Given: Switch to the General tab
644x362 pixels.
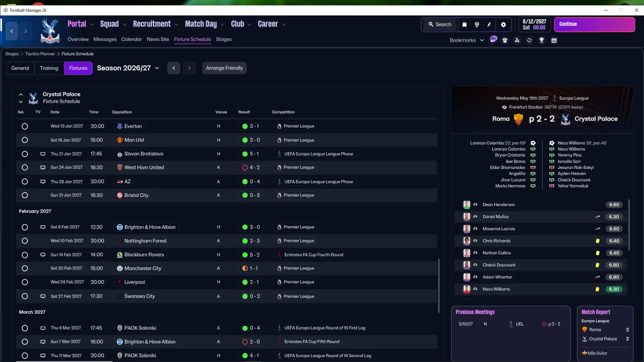Looking at the screenshot, I should 20,68.
